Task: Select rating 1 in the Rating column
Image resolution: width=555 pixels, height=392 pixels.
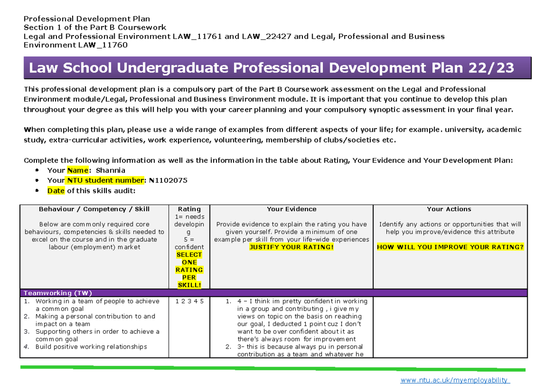Action: tap(177, 301)
